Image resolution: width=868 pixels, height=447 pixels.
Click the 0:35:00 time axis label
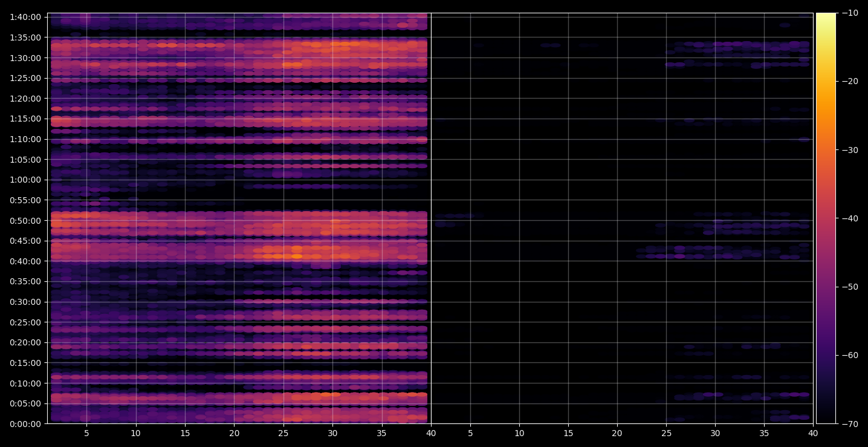click(x=25, y=281)
